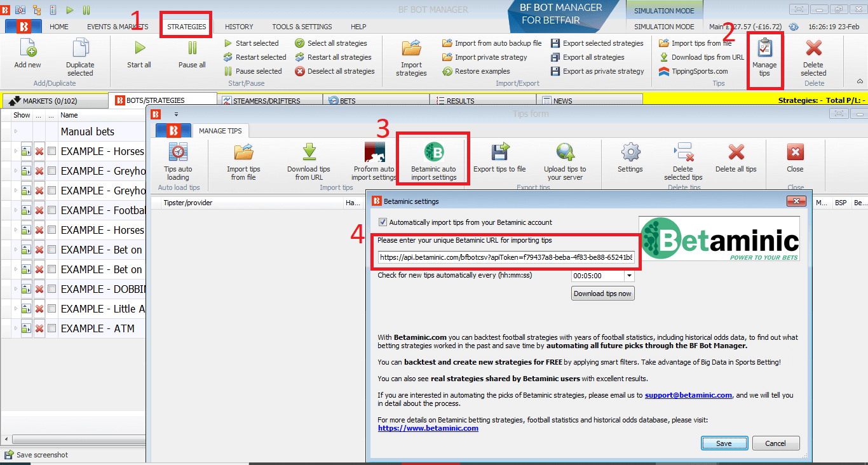This screenshot has width=868, height=465.
Task: Start all strategies with the green play icon
Action: (139, 48)
